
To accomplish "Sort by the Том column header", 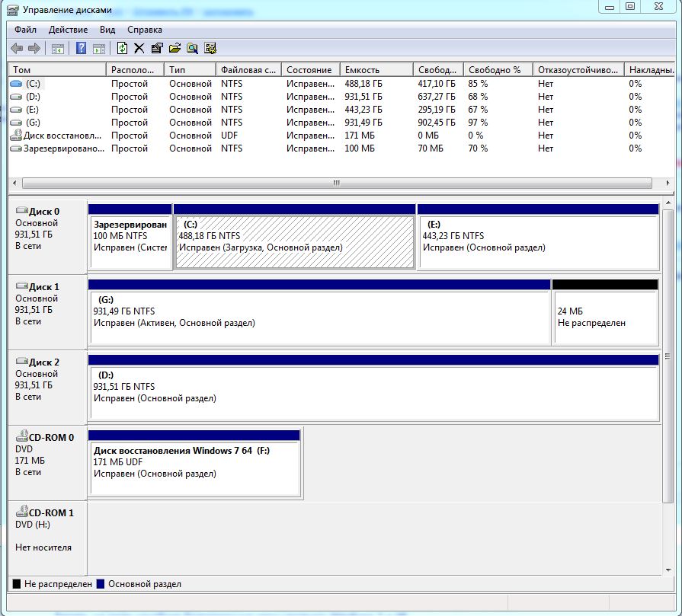I will [57, 69].
